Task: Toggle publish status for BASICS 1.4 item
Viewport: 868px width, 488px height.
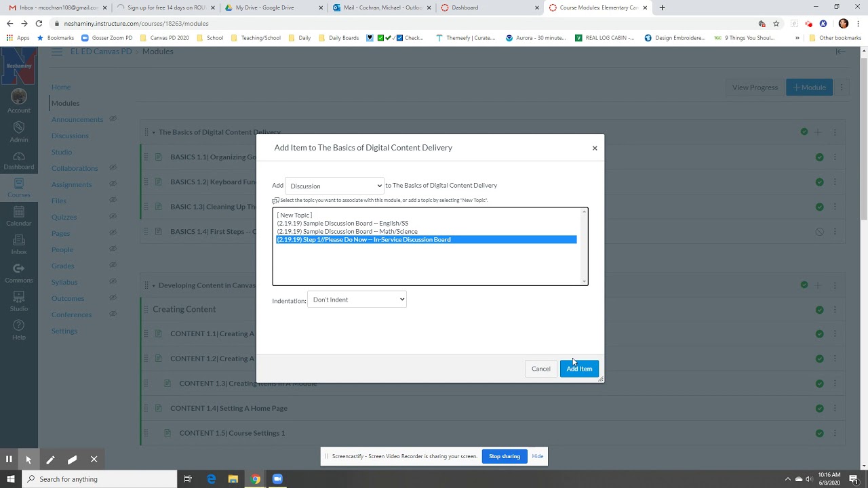Action: [x=819, y=231]
